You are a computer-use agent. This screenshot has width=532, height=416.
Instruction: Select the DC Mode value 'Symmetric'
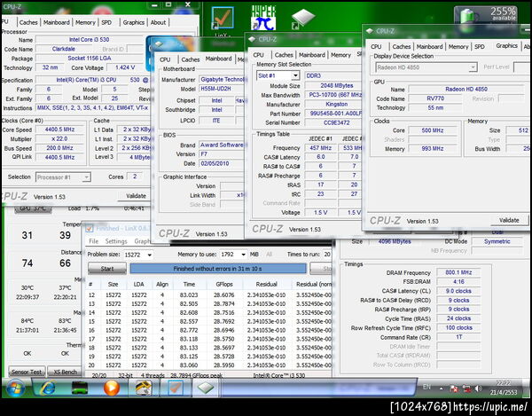point(497,241)
